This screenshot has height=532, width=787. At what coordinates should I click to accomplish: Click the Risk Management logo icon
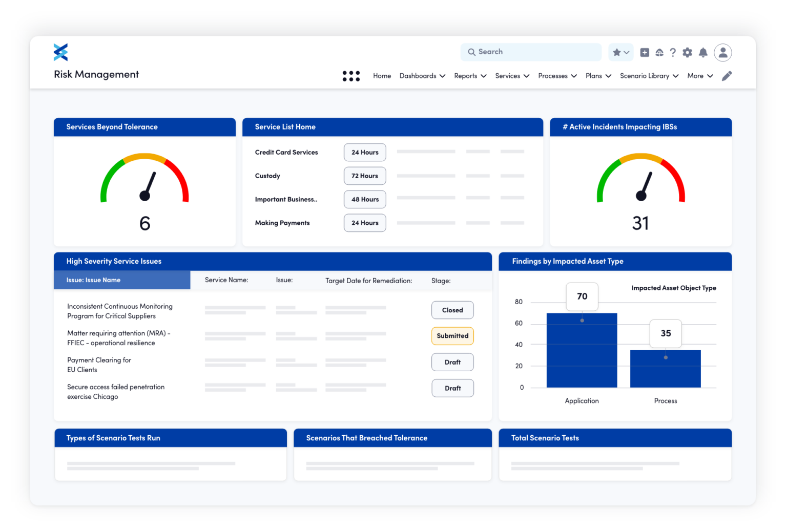click(x=60, y=52)
